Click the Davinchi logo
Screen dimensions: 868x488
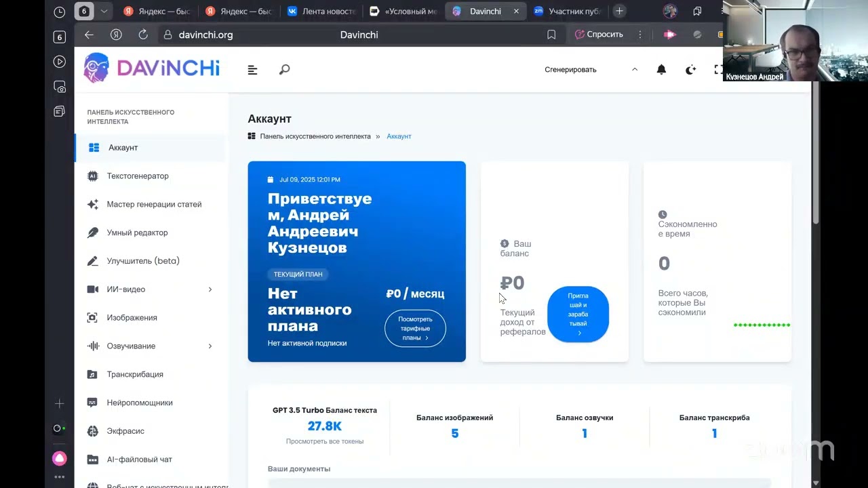coord(152,68)
